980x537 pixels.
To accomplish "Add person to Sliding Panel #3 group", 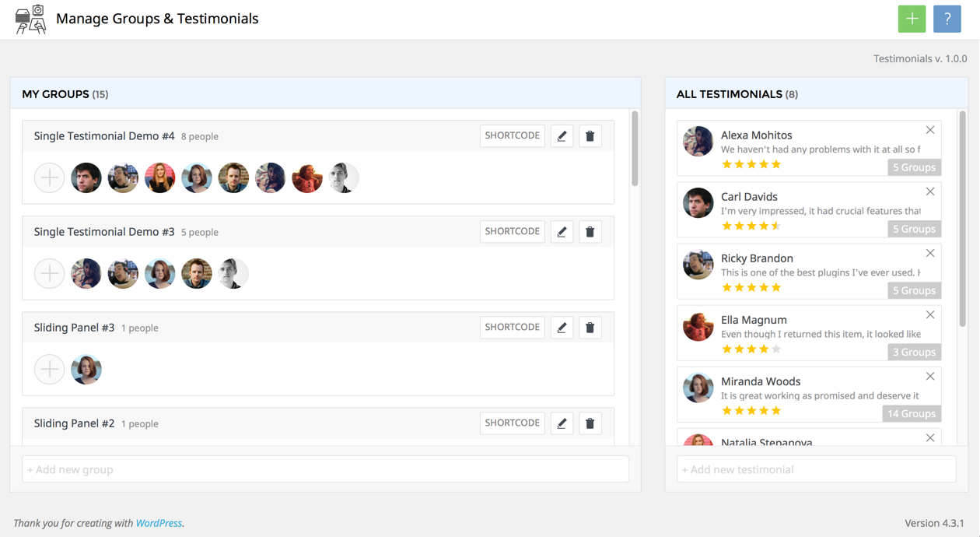I will [x=49, y=370].
